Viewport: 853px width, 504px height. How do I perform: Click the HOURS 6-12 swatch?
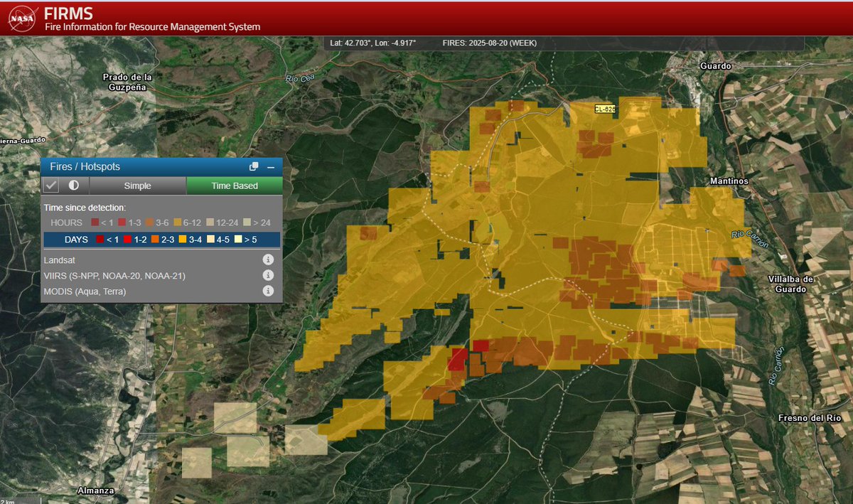pyautogui.click(x=178, y=222)
